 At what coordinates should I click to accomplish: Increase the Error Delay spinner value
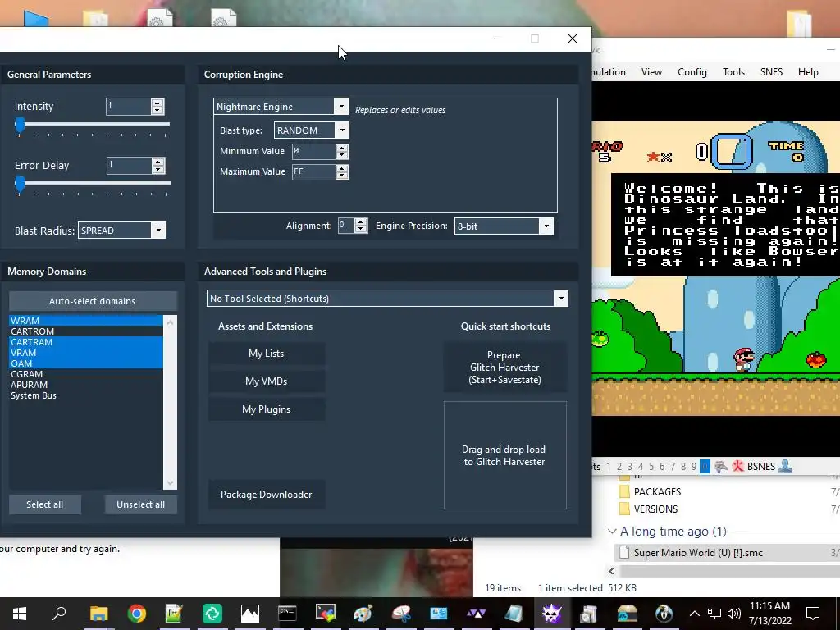pos(157,162)
